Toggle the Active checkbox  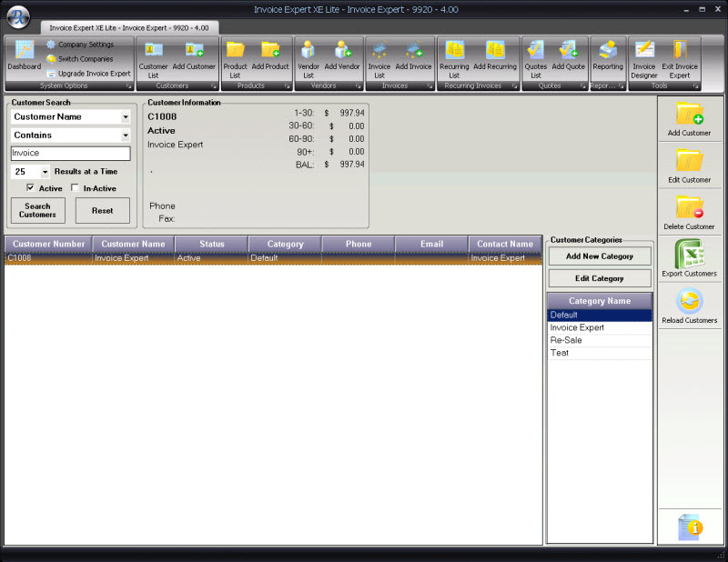pos(30,187)
